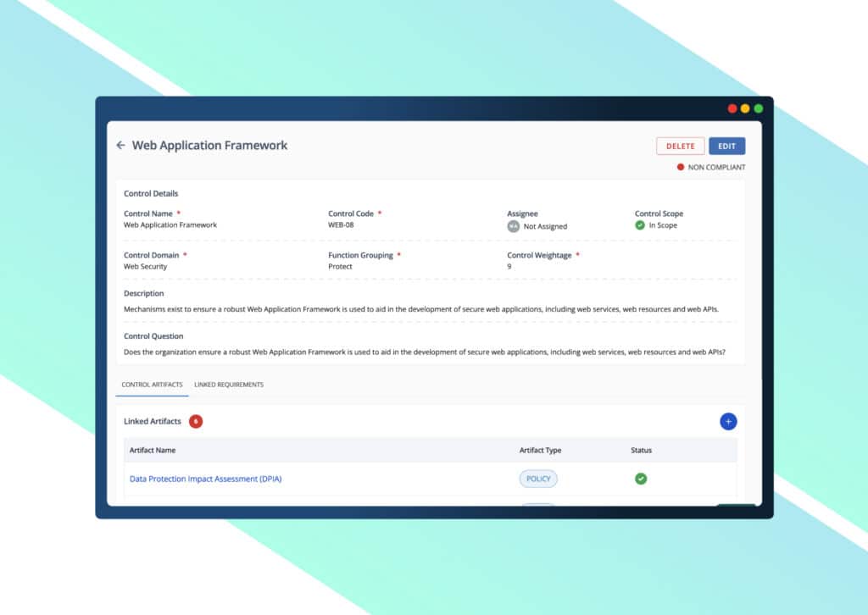Screen dimensions: 868x615
Task: Click the Not Assigned assignee text
Action: click(545, 226)
